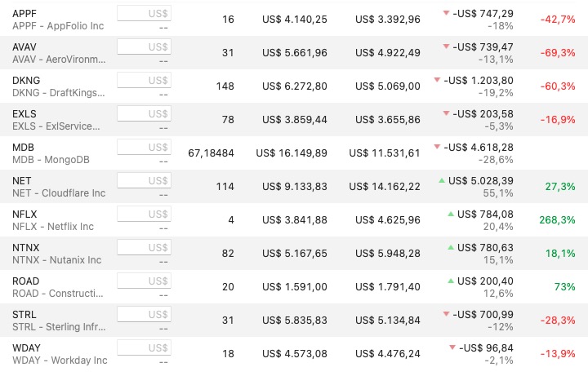Click the 268,3% return for NFLX

(557, 220)
